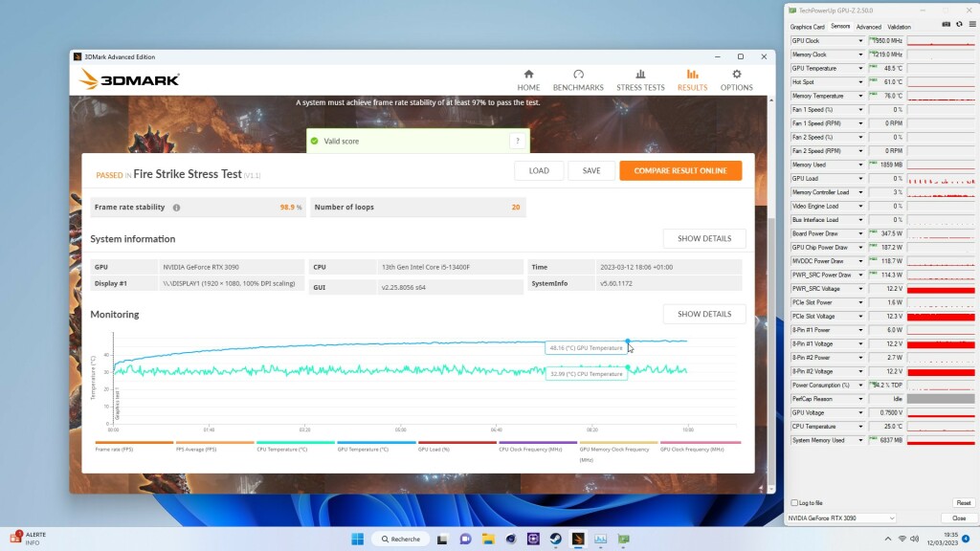Open the Home section in 3DMark
This screenshot has width=980, height=551.
[x=528, y=80]
